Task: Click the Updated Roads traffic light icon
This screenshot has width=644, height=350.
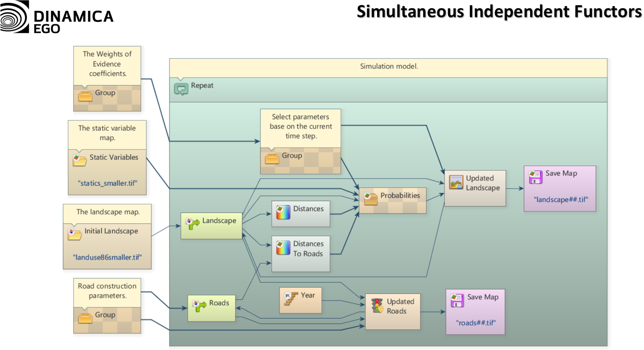Action: [x=377, y=305]
